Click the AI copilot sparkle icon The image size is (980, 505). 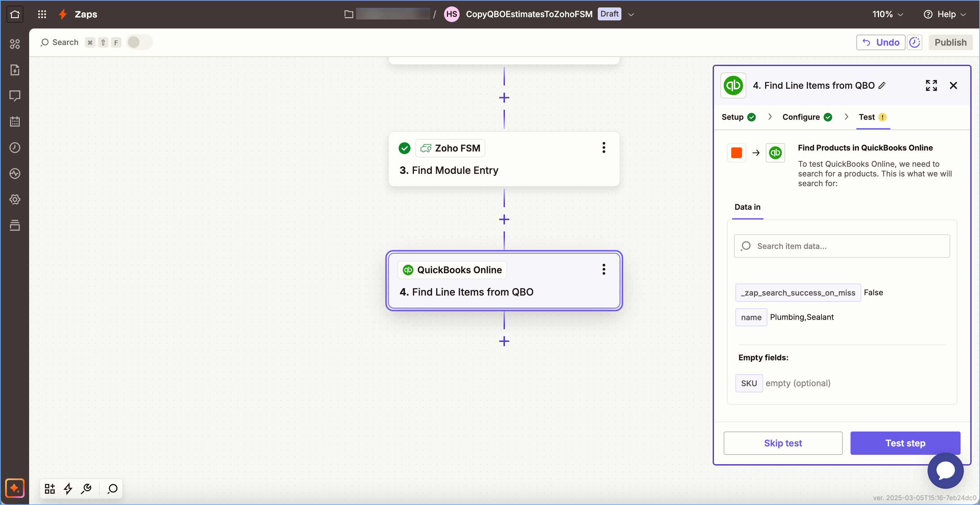click(15, 488)
